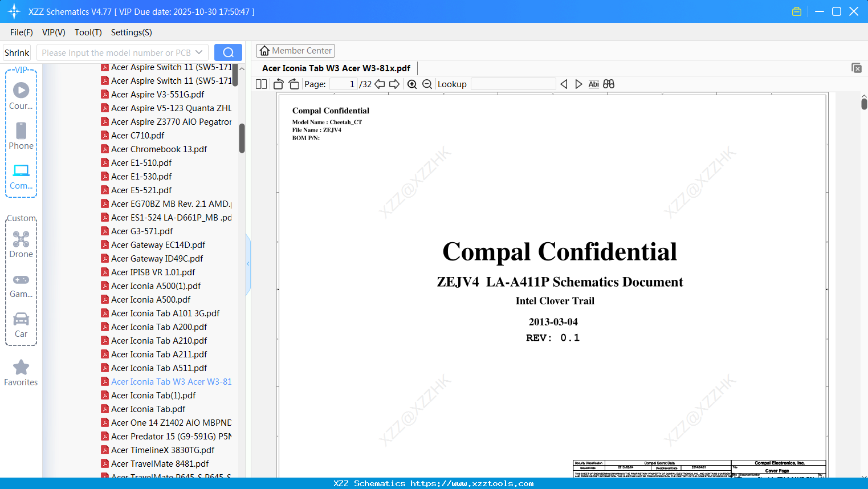Open the Tool(T) menu
Screen dimensions: 868x489
[88, 32]
